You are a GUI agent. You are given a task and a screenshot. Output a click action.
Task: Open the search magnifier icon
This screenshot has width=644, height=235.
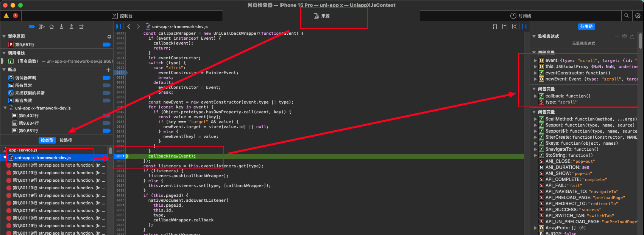coord(627,15)
